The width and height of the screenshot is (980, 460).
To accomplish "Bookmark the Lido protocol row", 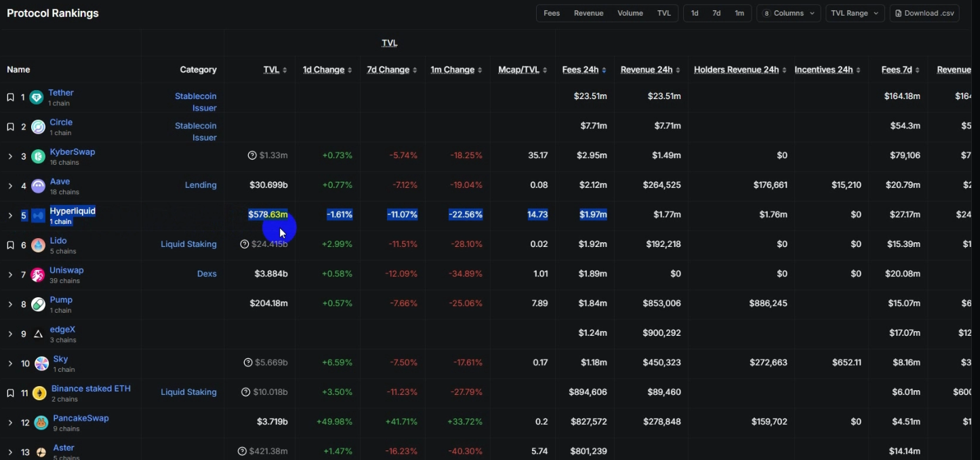I will (10, 245).
